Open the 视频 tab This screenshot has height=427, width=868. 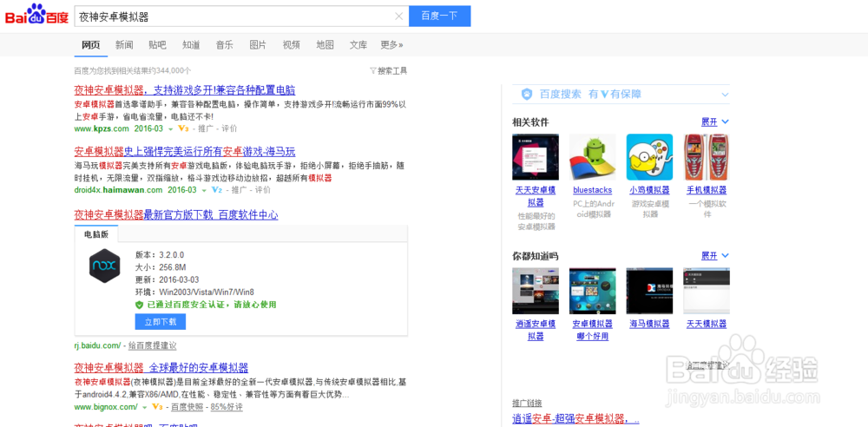coord(291,45)
